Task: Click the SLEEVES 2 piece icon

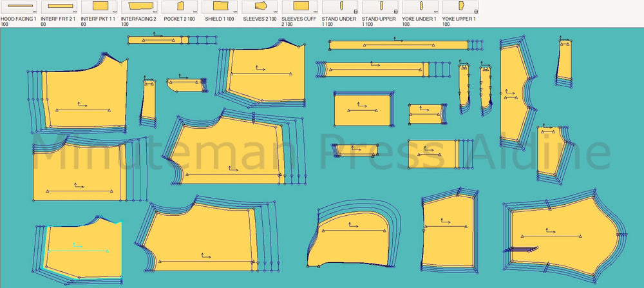Action: (260, 7)
